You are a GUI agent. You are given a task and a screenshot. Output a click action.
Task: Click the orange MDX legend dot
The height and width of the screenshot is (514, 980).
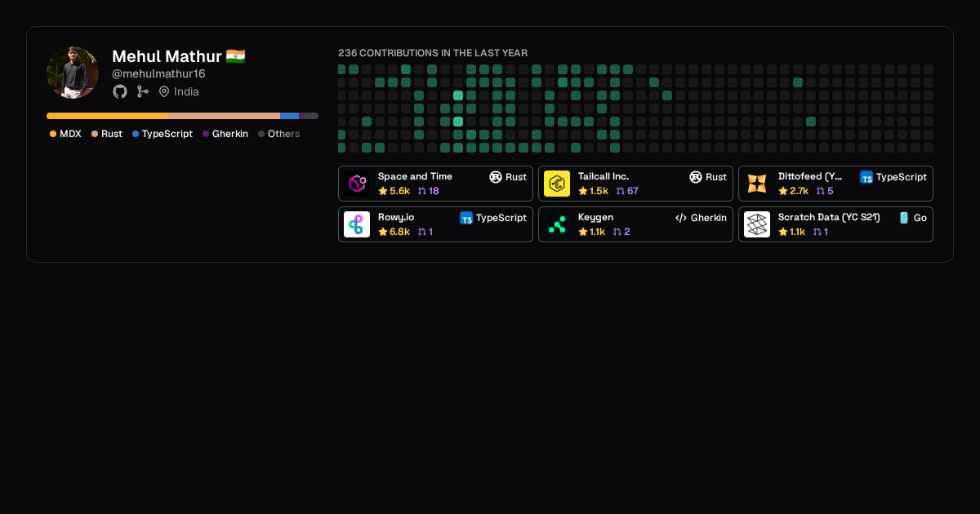coord(53,134)
